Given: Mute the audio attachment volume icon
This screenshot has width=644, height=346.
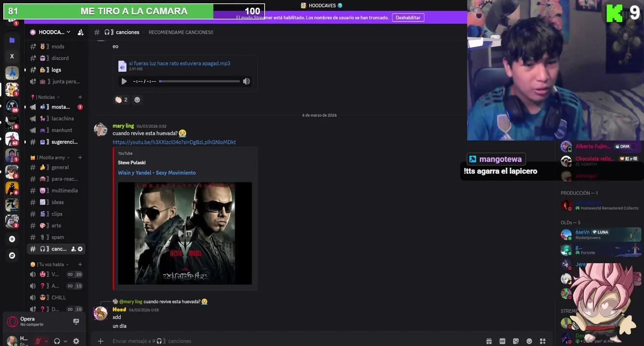Looking at the screenshot, I should 246,81.
